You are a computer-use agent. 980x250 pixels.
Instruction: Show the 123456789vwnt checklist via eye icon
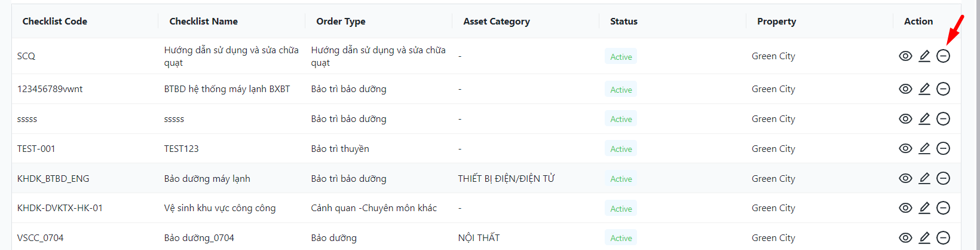point(905,89)
